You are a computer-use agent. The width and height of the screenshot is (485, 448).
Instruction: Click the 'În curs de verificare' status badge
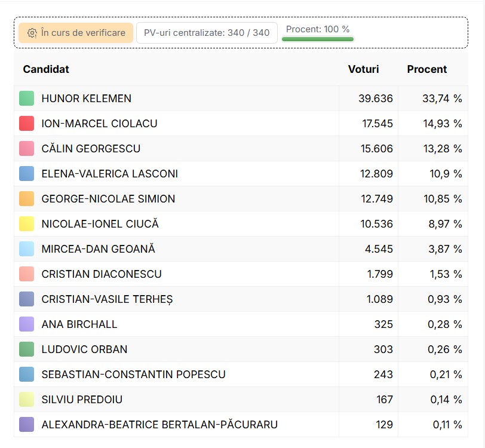(x=76, y=33)
